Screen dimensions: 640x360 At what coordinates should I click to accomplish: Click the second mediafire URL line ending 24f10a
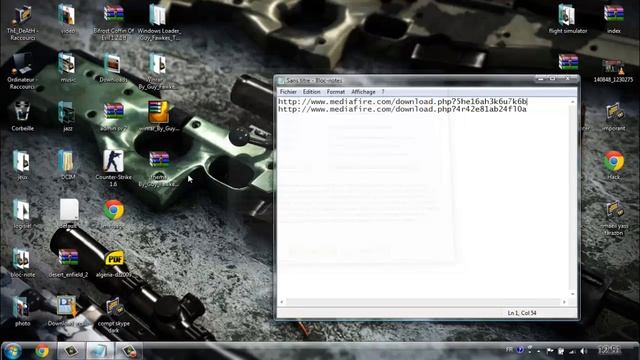(402, 109)
